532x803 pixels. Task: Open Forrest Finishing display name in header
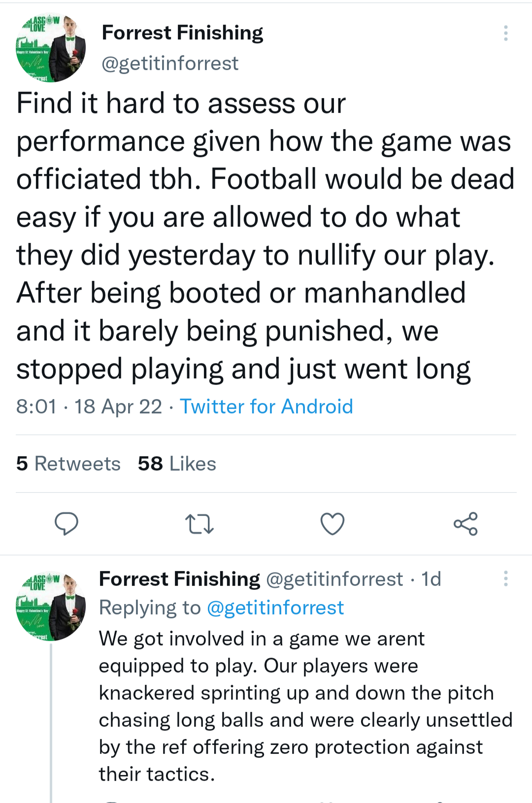(182, 33)
